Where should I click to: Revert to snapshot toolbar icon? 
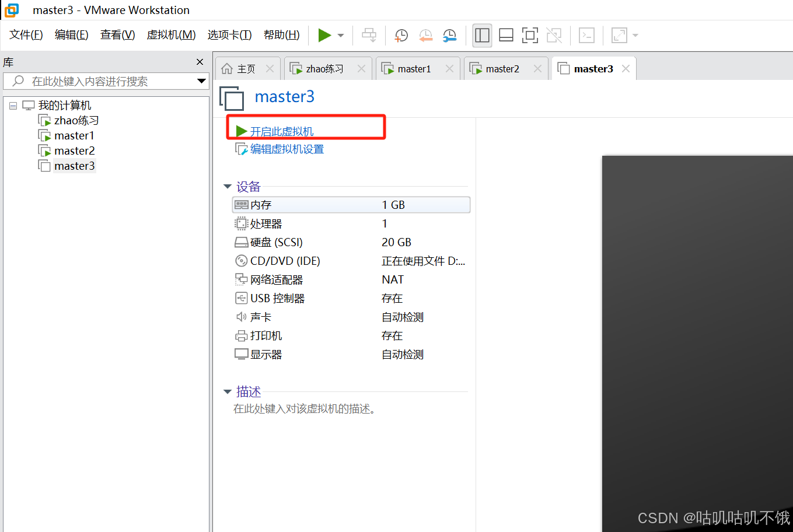click(x=426, y=36)
